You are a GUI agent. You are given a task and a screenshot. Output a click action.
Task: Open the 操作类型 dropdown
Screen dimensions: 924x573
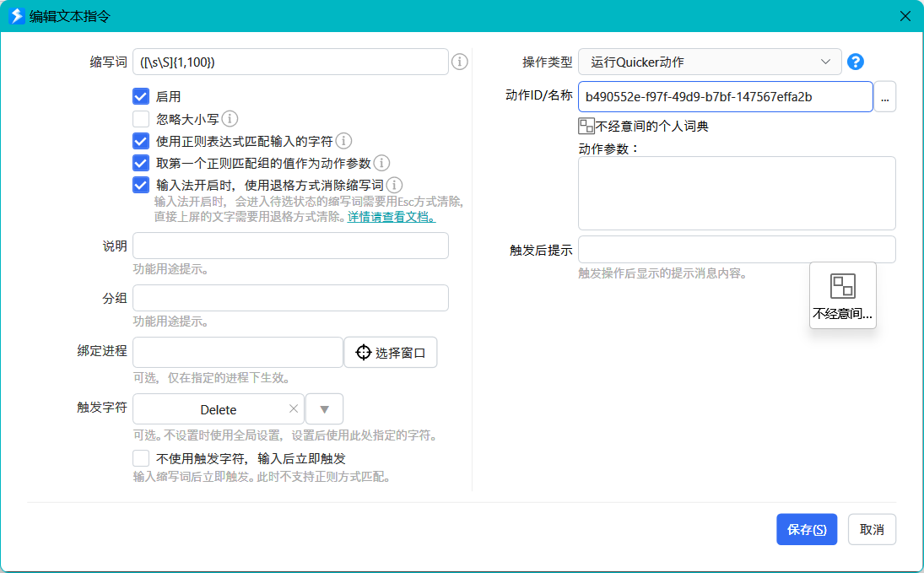coord(710,62)
